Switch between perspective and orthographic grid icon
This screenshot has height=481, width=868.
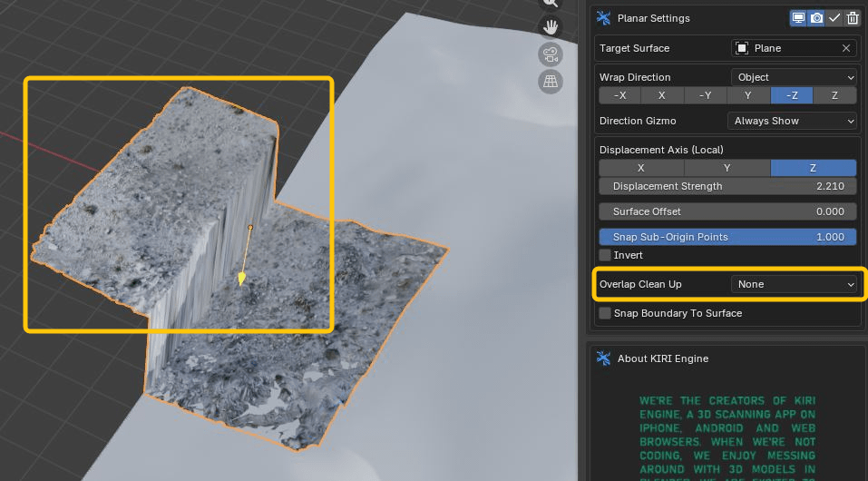coord(550,83)
